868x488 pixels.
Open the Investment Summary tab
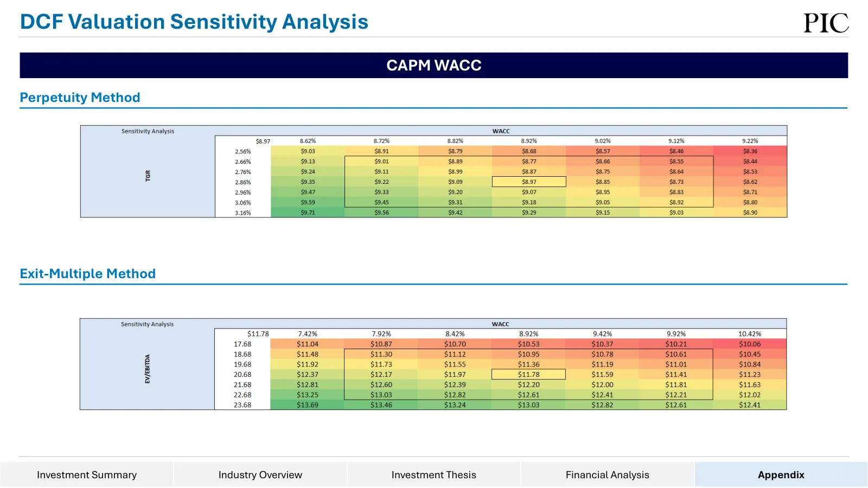pyautogui.click(x=87, y=474)
